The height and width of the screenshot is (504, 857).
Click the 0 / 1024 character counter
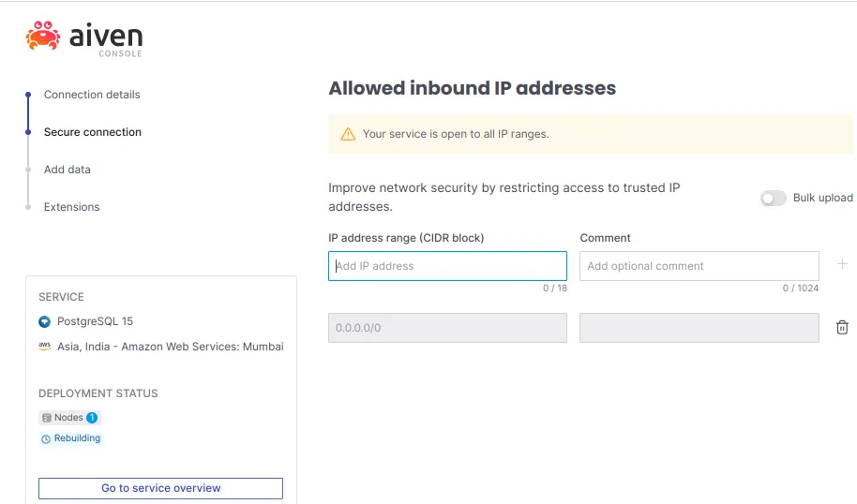coord(801,289)
